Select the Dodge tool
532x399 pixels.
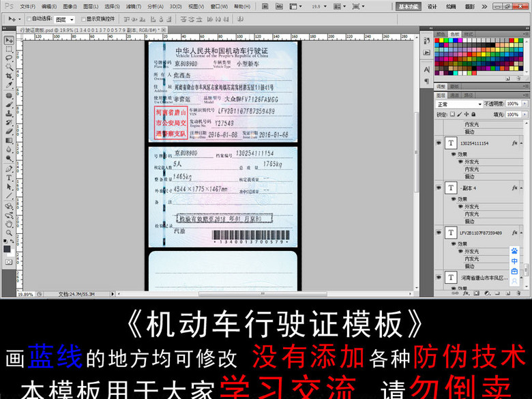(9, 158)
